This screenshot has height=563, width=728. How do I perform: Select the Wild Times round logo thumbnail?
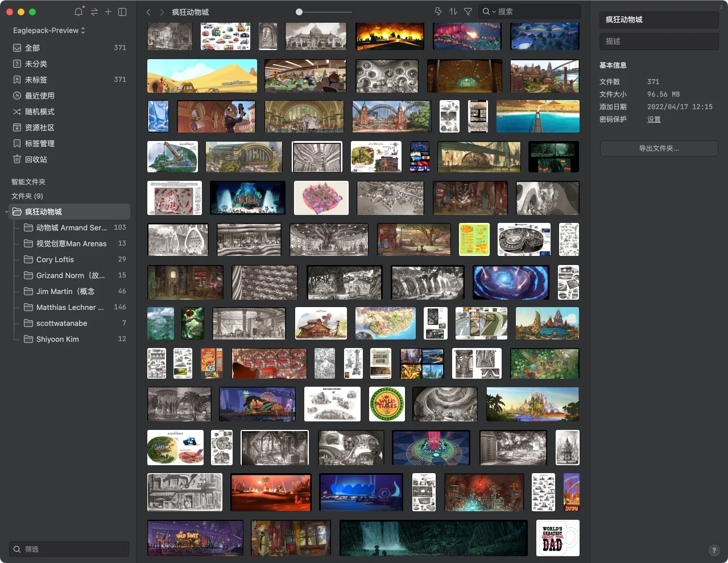(x=387, y=404)
